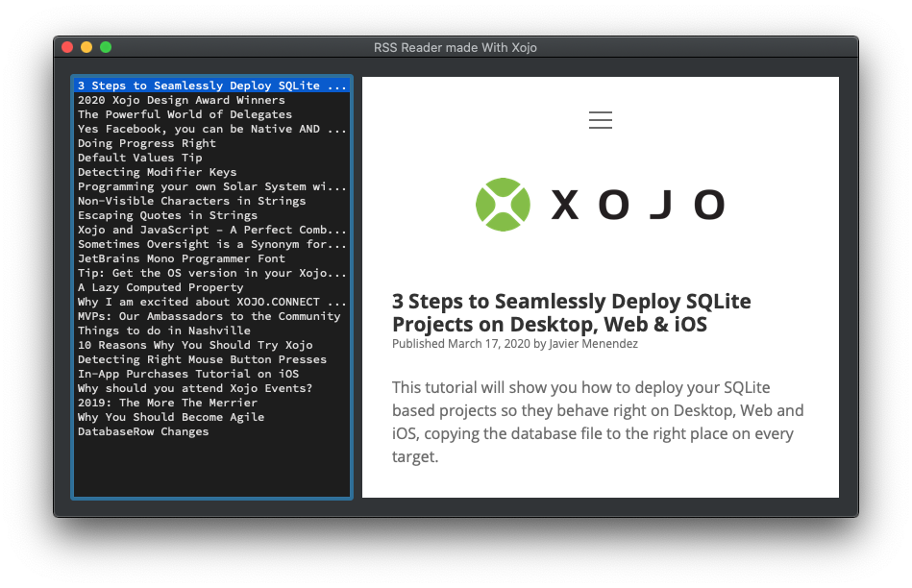Select 'Sometimes Oversight is a Synonym for...'
Viewport: 912px width, 588px height.
pyautogui.click(x=212, y=244)
